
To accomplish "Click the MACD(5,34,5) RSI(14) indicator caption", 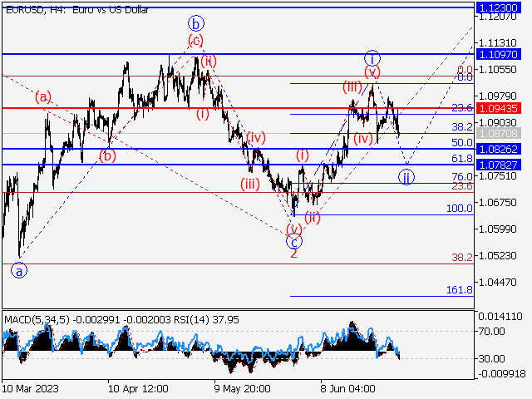I will pos(122,320).
